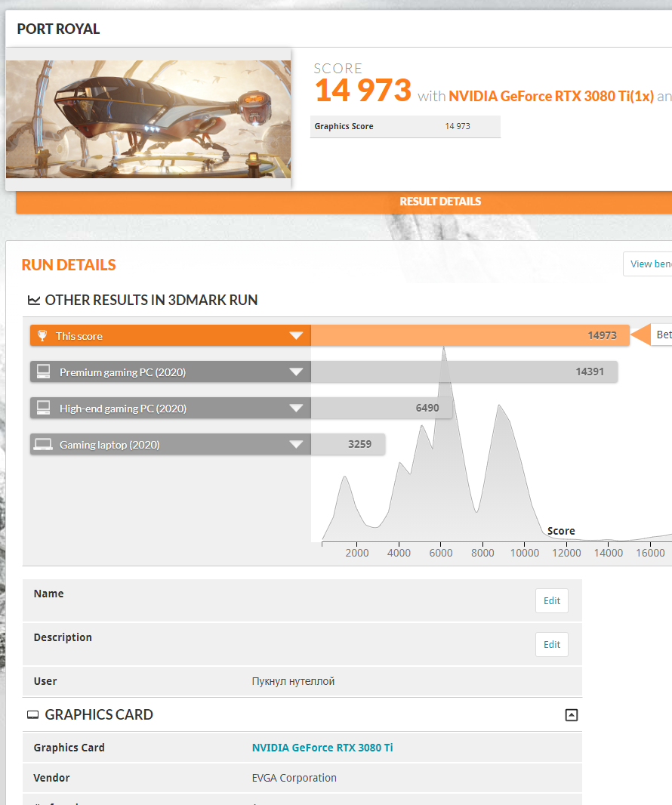Screen dimensions: 672x805
Task: Click the Other Results in 3DMark Run heading
Action: pyautogui.click(x=152, y=300)
